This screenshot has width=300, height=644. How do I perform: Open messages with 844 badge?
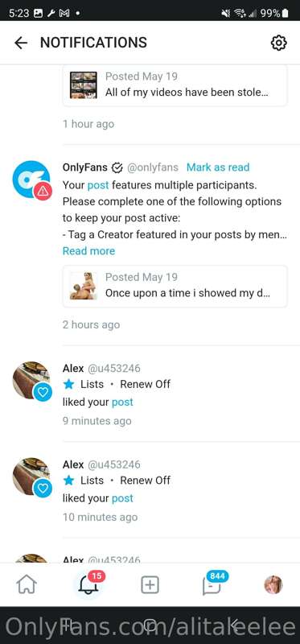(x=212, y=583)
